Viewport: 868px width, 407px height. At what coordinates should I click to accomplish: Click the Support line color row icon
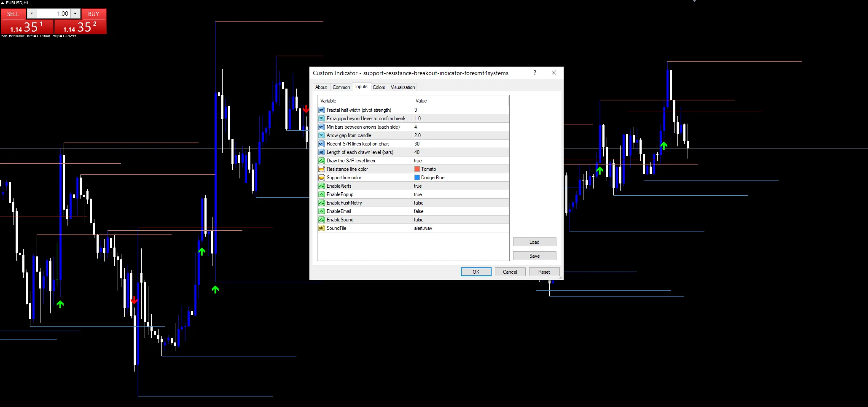321,178
